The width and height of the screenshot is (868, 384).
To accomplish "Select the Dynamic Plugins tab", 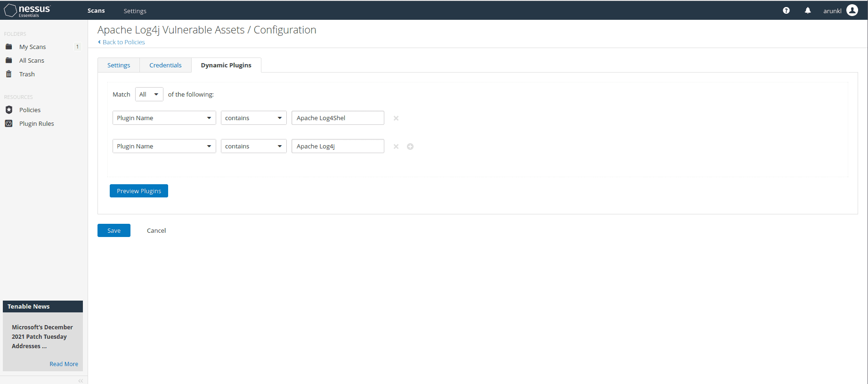I will [226, 65].
